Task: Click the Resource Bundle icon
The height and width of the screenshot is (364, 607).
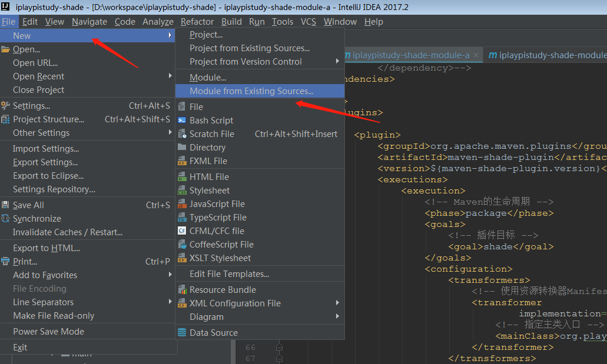Action: [x=181, y=289]
